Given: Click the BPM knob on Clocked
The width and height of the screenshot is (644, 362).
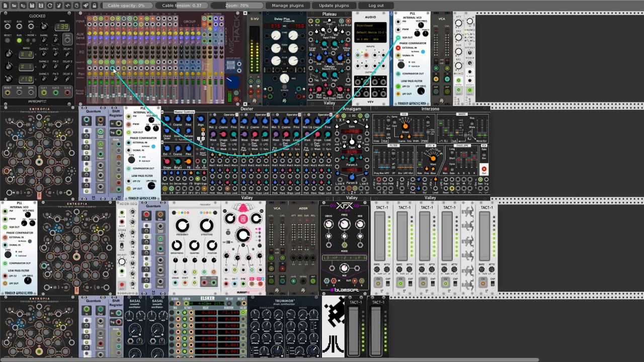Looking at the screenshot, I should pyautogui.click(x=44, y=27).
